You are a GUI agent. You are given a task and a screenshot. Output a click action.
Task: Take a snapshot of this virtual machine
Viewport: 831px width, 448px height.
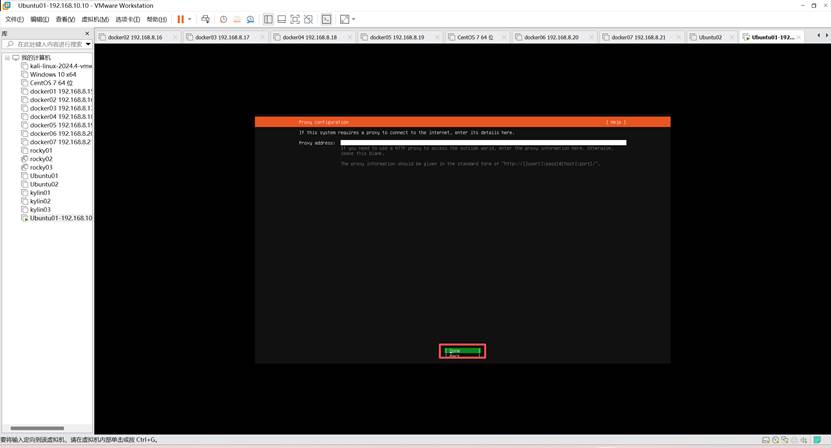(224, 19)
